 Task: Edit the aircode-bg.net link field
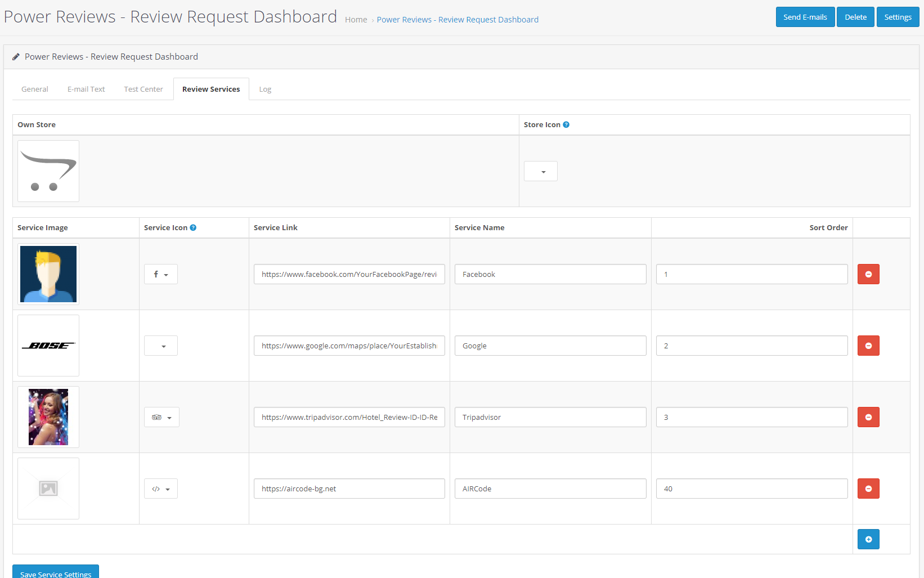pos(349,489)
